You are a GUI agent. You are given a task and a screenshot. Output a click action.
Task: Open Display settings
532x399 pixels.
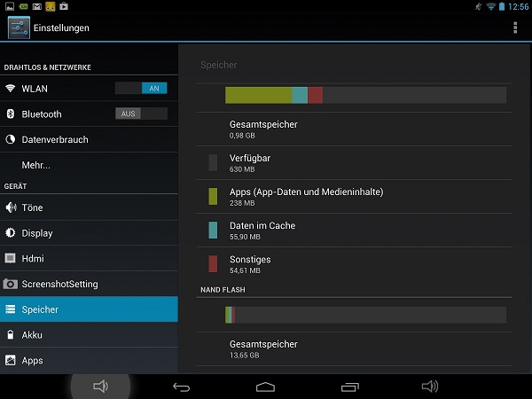coord(89,232)
